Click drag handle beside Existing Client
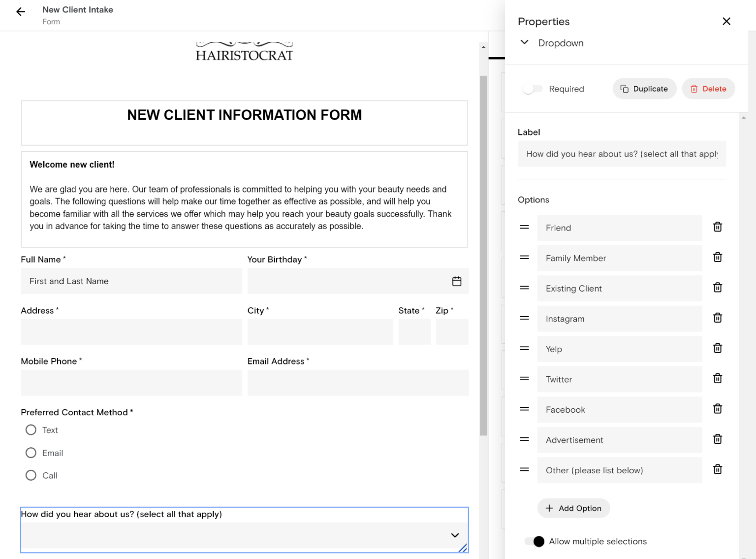 525,288
